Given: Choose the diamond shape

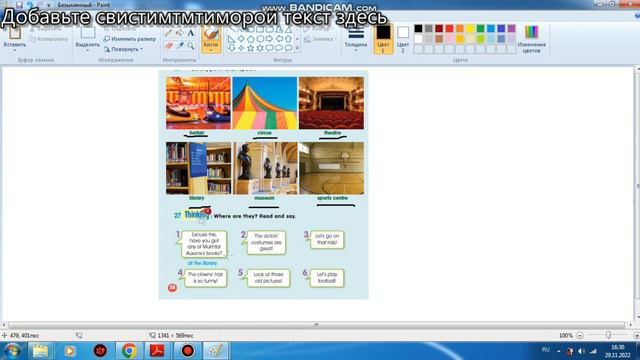Looking at the screenshot, I should coord(241,39).
